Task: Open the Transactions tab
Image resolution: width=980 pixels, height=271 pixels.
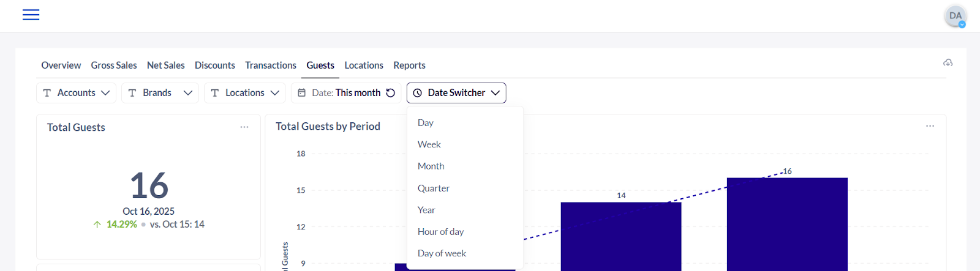Action: (x=270, y=65)
